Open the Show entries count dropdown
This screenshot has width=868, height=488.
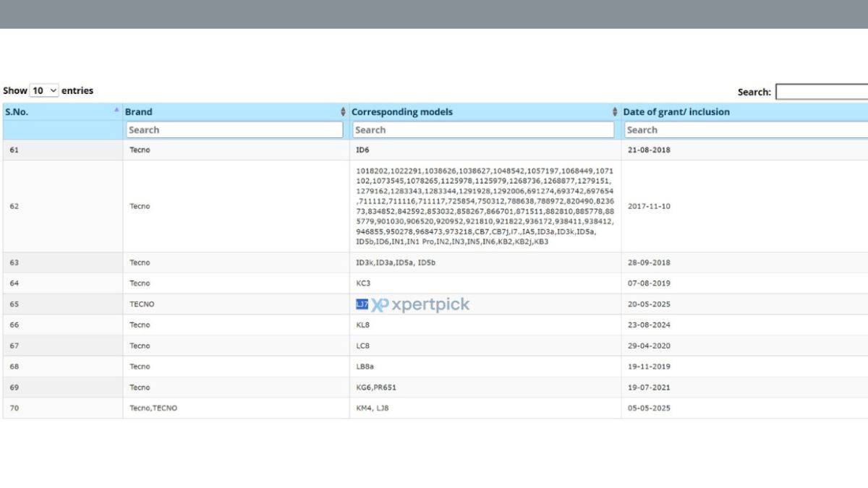44,91
